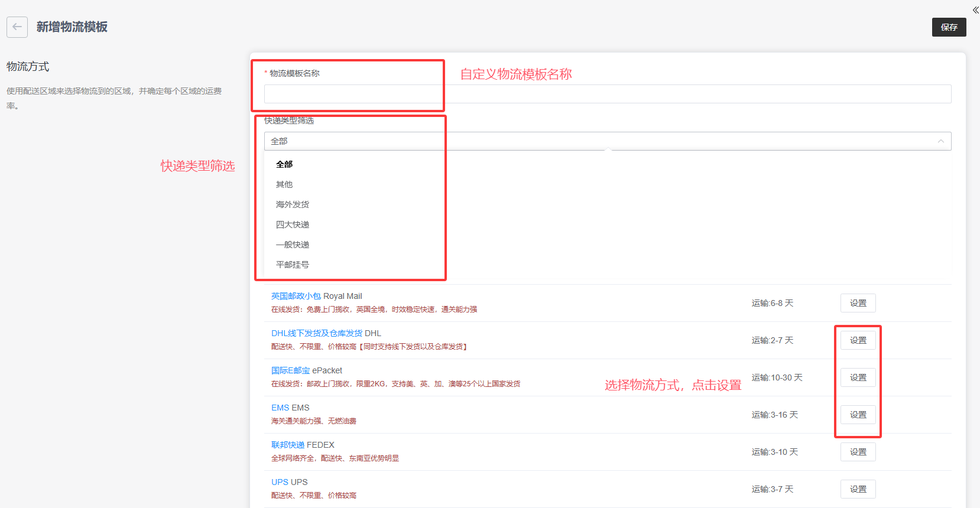Click 设置 for the EMS row
Screen dimensions: 980x508
[x=858, y=415]
